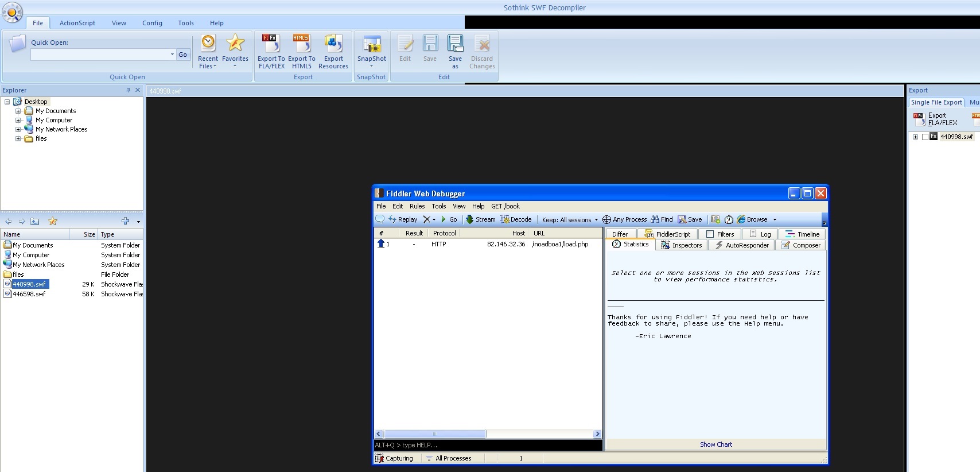Image resolution: width=980 pixels, height=472 pixels.
Task: Expand My Computer tree node
Action: (18, 120)
